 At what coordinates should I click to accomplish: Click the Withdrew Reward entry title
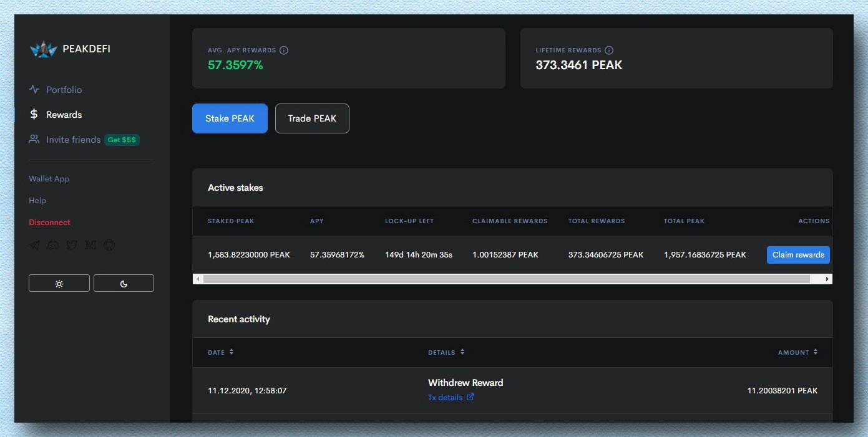coord(466,383)
